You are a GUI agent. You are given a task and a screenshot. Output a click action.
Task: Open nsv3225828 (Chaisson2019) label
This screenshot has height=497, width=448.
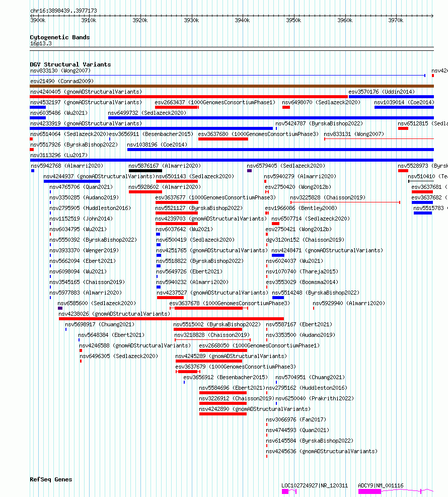click(x=328, y=197)
